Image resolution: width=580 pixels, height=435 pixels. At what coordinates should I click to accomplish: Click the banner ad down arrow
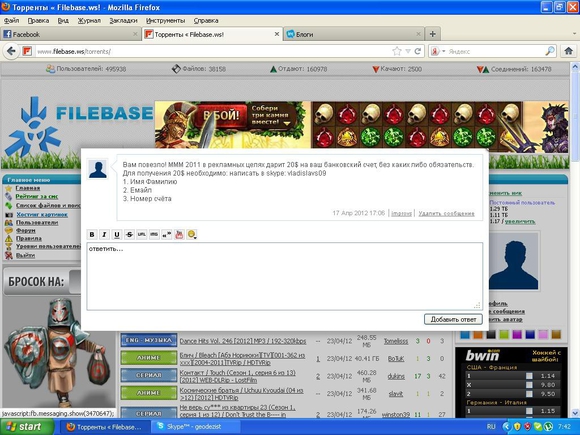tap(287, 124)
